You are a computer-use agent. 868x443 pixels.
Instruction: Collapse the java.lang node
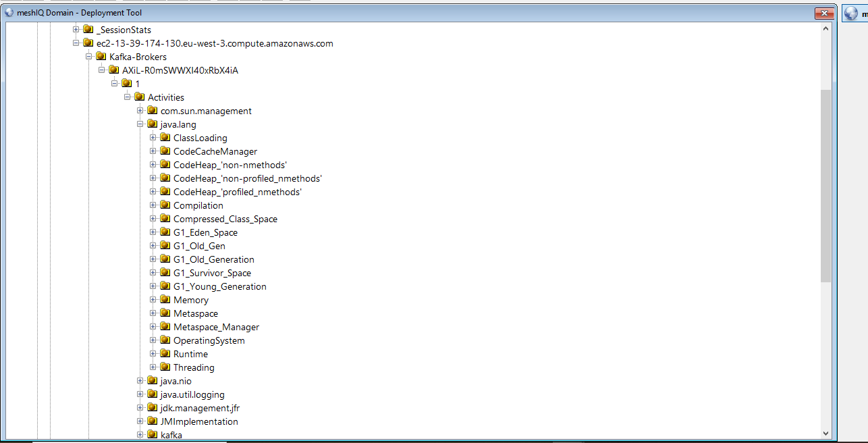tap(140, 124)
